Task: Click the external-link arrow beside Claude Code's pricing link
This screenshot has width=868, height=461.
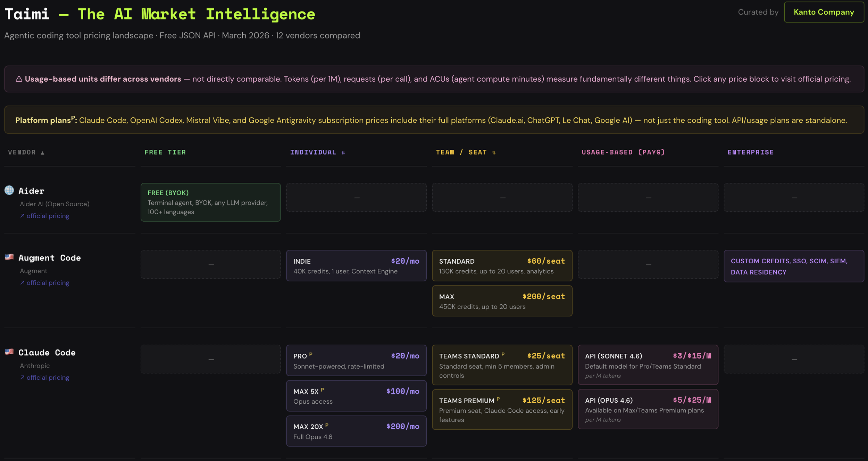Action: [x=22, y=377]
